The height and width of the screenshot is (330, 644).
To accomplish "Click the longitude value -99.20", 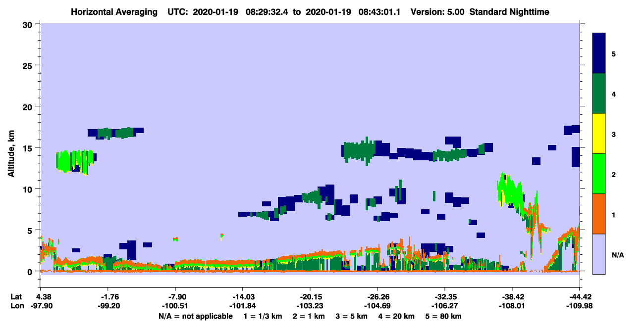I will click(108, 306).
